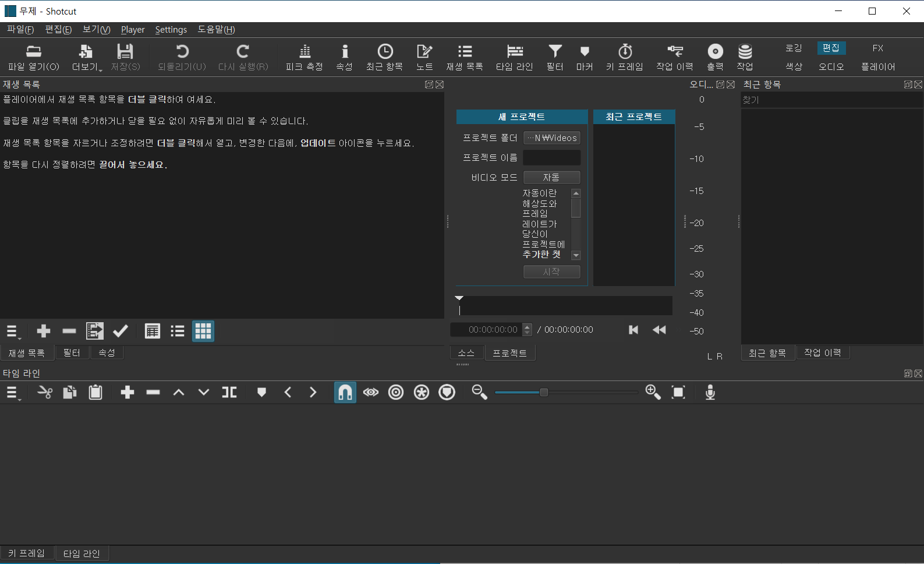Click the 프로젝트 폴더 path button
This screenshot has width=924, height=564.
(552, 138)
